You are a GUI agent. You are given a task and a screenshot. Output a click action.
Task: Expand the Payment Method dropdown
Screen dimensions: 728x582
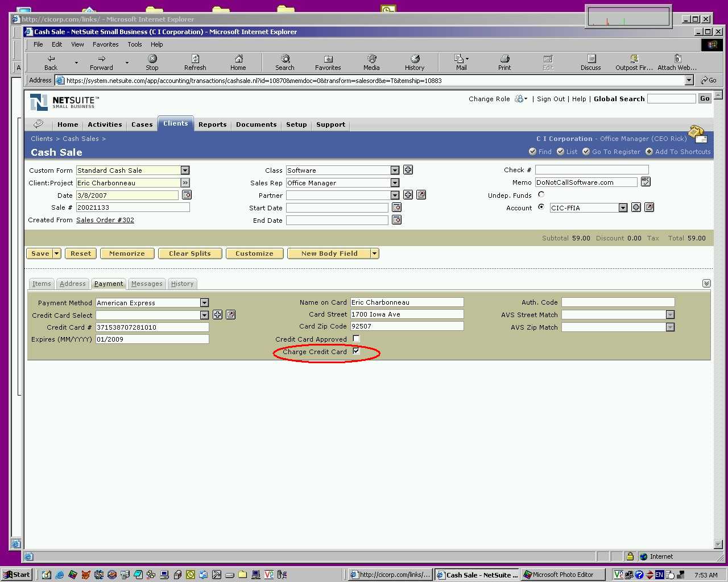coord(204,303)
